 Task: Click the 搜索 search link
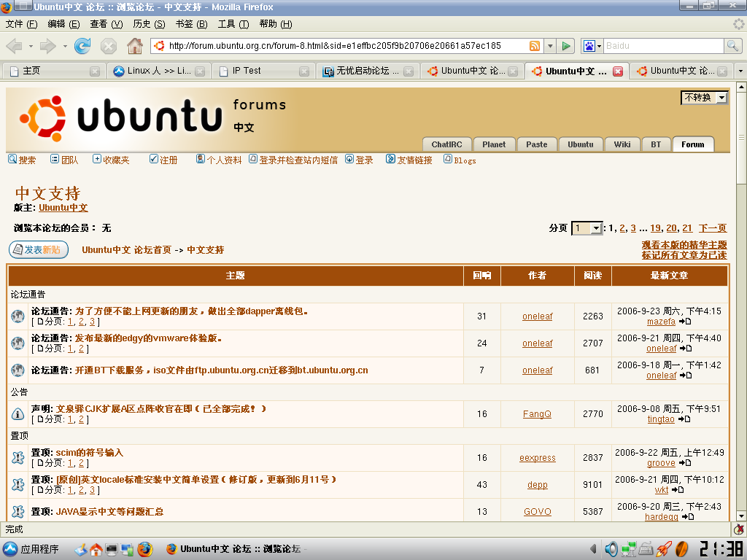point(22,160)
